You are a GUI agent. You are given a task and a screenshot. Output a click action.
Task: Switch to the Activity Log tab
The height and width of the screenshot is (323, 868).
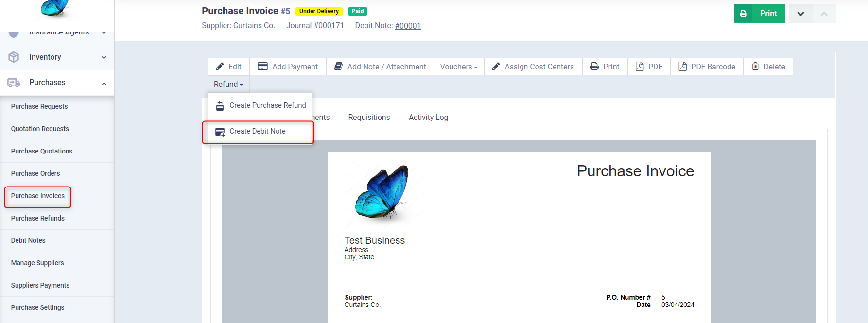pos(428,118)
